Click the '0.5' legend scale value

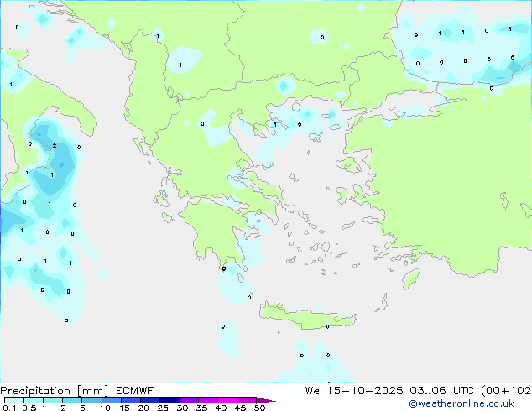[x=29, y=408]
